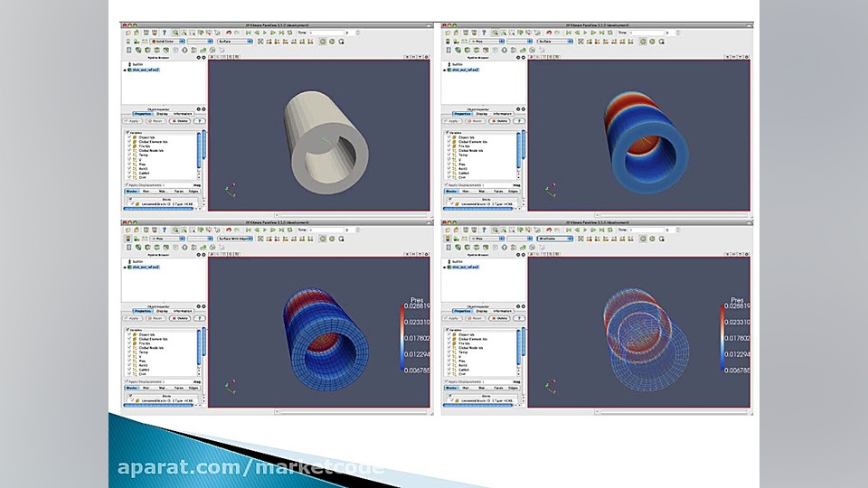This screenshot has width=868, height=488.
Task: Toggle the Temp variable checkbox in the Solid Color window
Action: (x=129, y=155)
